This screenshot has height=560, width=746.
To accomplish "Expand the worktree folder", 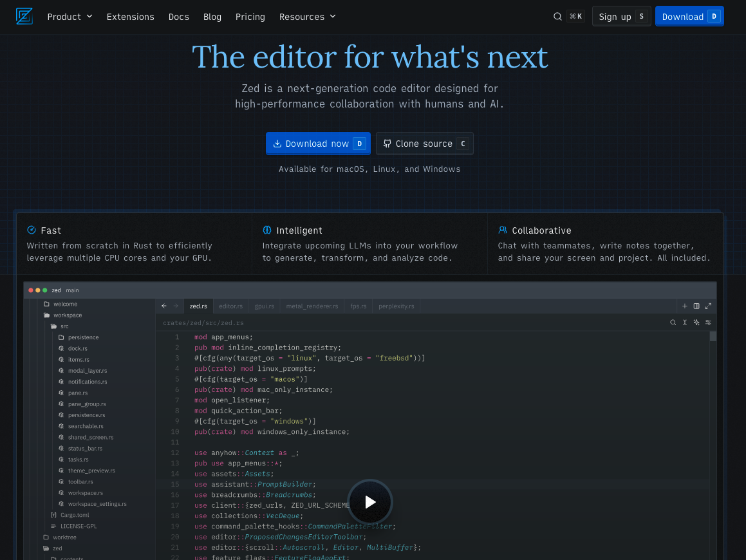I will [x=59, y=537].
